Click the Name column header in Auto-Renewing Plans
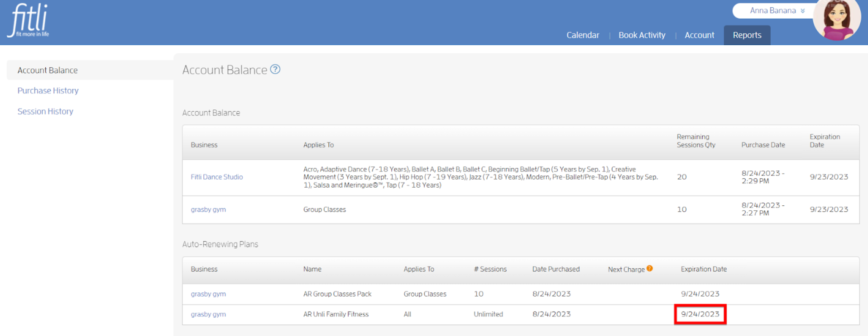 tap(312, 269)
